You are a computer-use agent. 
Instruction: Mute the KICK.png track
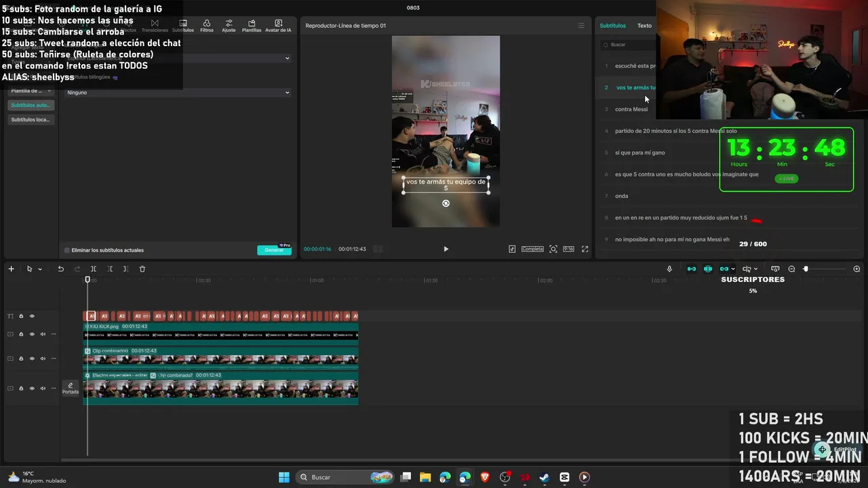point(43,333)
